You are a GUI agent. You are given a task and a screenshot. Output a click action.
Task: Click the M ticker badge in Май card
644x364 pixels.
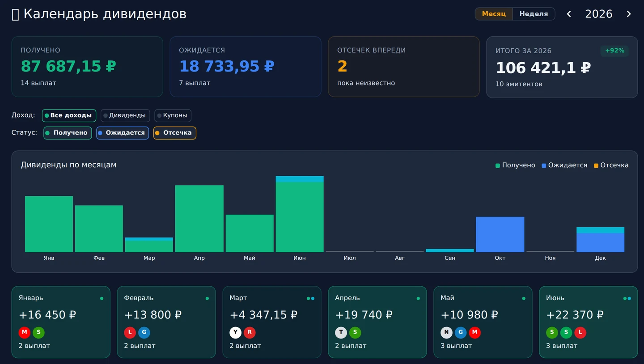475,332
